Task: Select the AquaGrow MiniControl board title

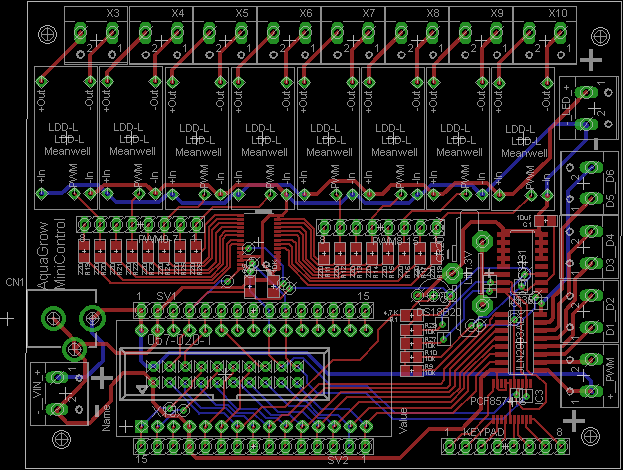Action: (50, 255)
